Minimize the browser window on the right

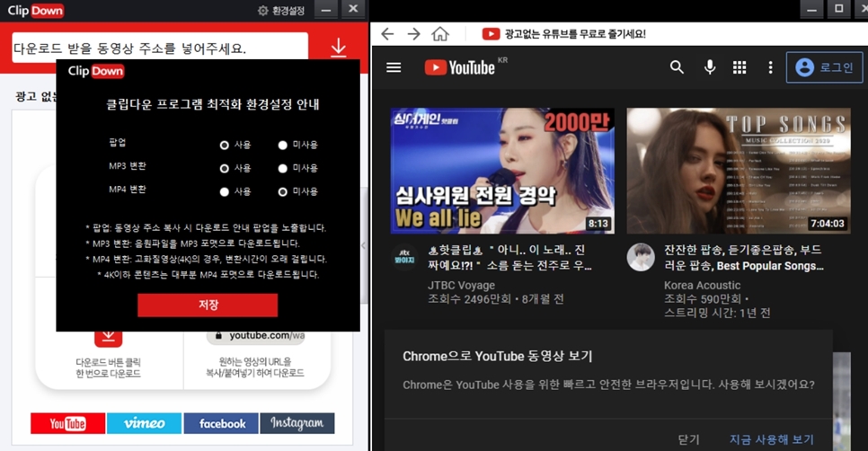(x=811, y=9)
